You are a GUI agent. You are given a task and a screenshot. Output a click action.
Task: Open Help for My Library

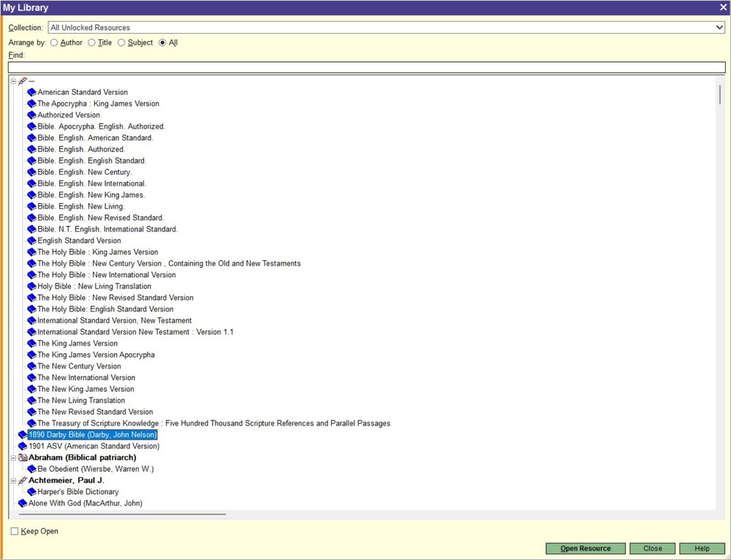(x=702, y=548)
